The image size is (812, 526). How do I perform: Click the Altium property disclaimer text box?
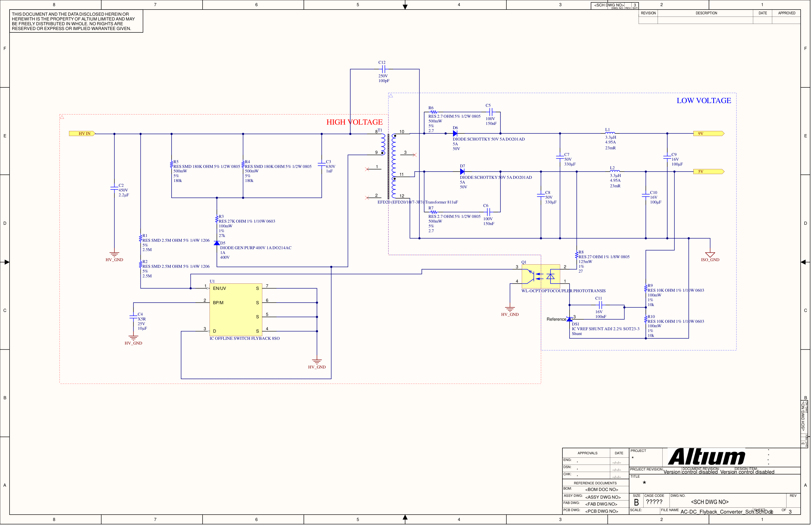tap(76, 21)
